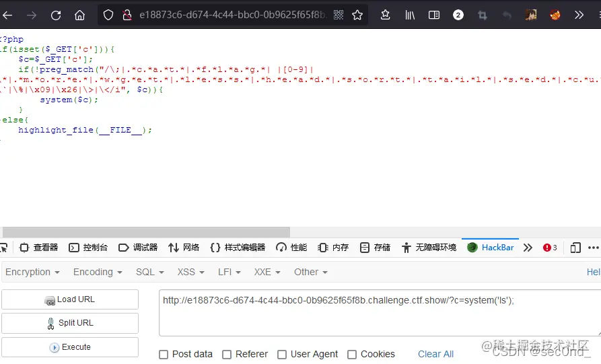Focus the HackBar URL text area
This screenshot has width=601, height=364.
[x=380, y=313]
